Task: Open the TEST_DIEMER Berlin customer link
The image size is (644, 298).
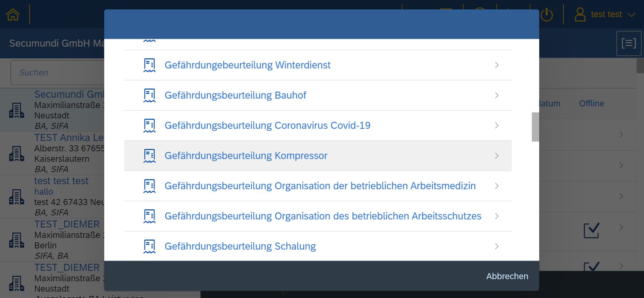Action: pos(67,224)
